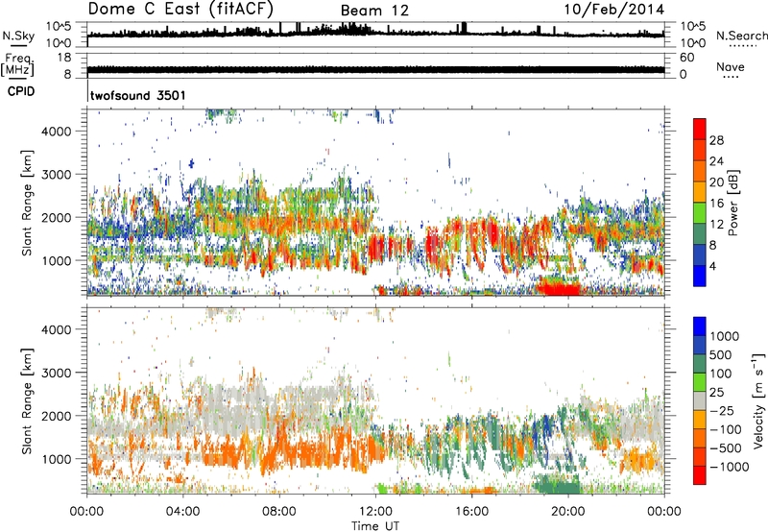
Task: Click the solid red echo patch near 20:00 in power panel
Action: [559, 286]
